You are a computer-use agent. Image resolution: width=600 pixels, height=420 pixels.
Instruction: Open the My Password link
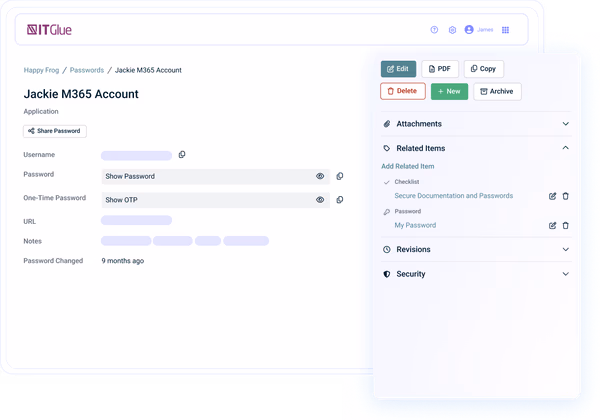coord(415,225)
